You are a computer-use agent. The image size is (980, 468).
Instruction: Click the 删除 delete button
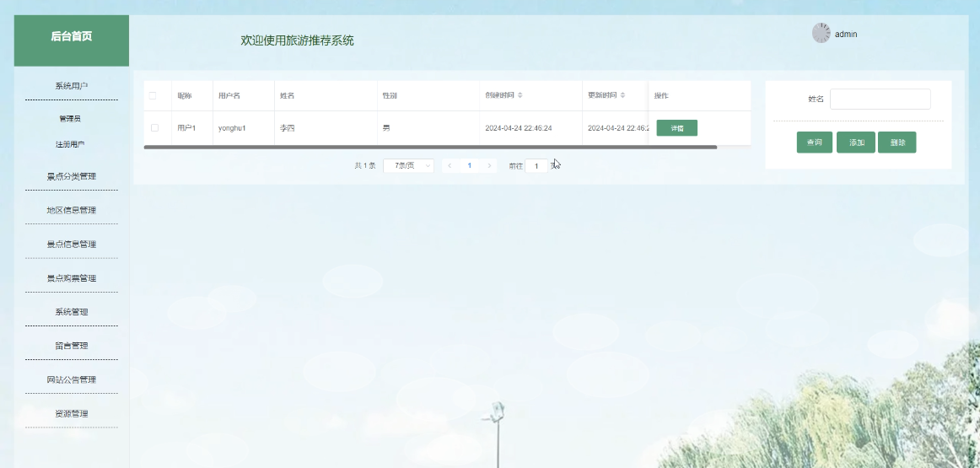[897, 143]
